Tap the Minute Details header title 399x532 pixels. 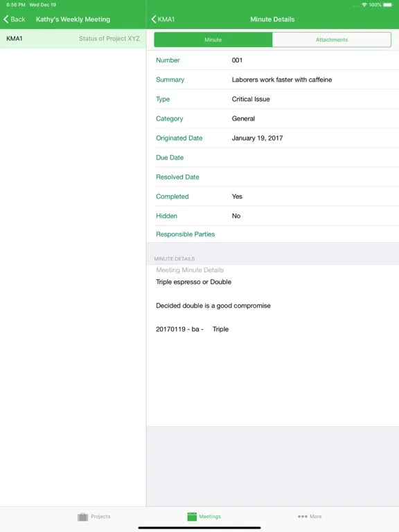tap(272, 19)
